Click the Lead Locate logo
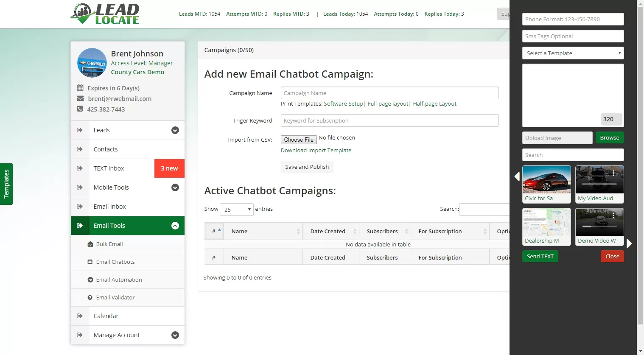 pos(105,14)
